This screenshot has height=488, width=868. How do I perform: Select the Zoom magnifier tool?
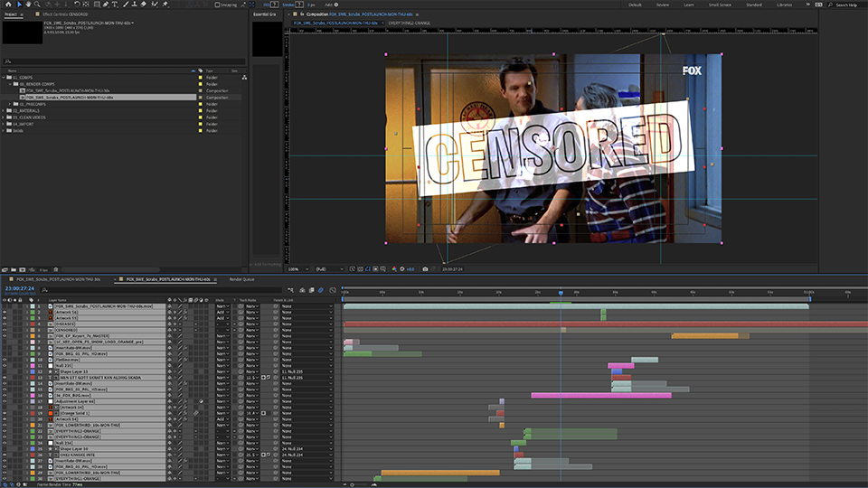pos(37,5)
